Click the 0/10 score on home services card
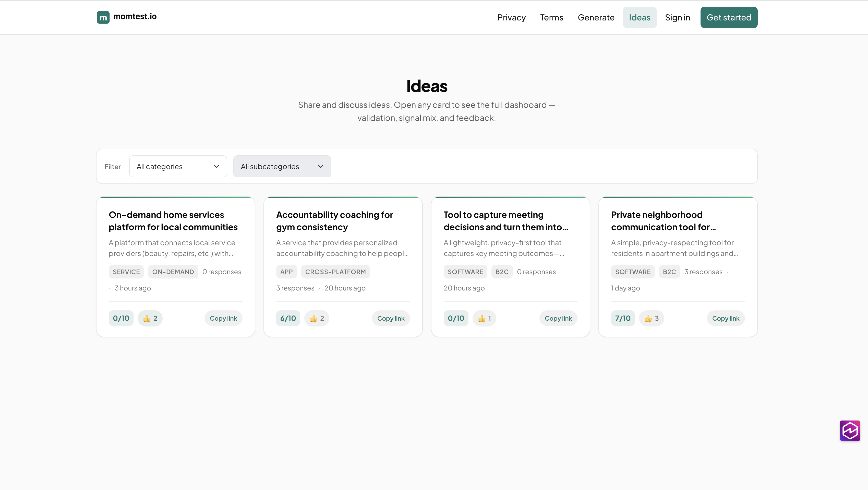Screen dimensions: 868x490 point(121,318)
